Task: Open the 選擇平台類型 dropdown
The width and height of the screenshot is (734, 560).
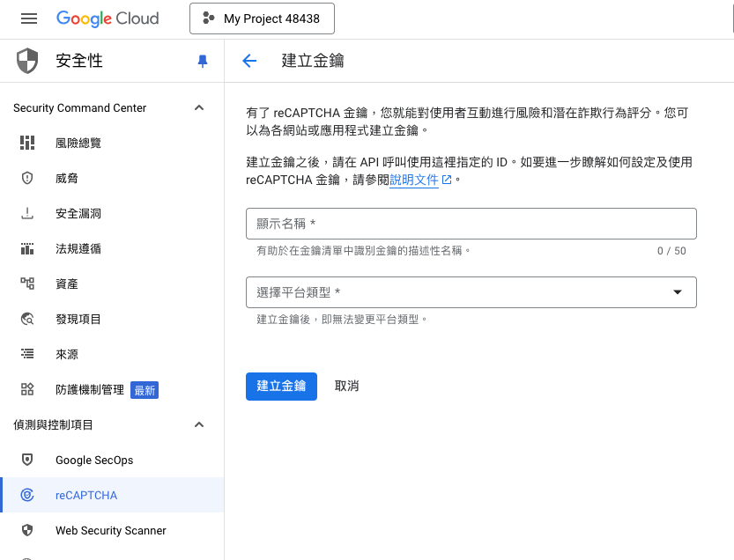Action: click(x=471, y=292)
